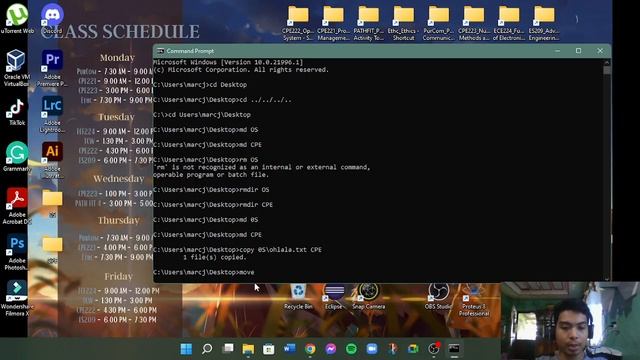The image size is (640, 360).
Task: Select the OS folder on the desktop
Action: [52, 202]
